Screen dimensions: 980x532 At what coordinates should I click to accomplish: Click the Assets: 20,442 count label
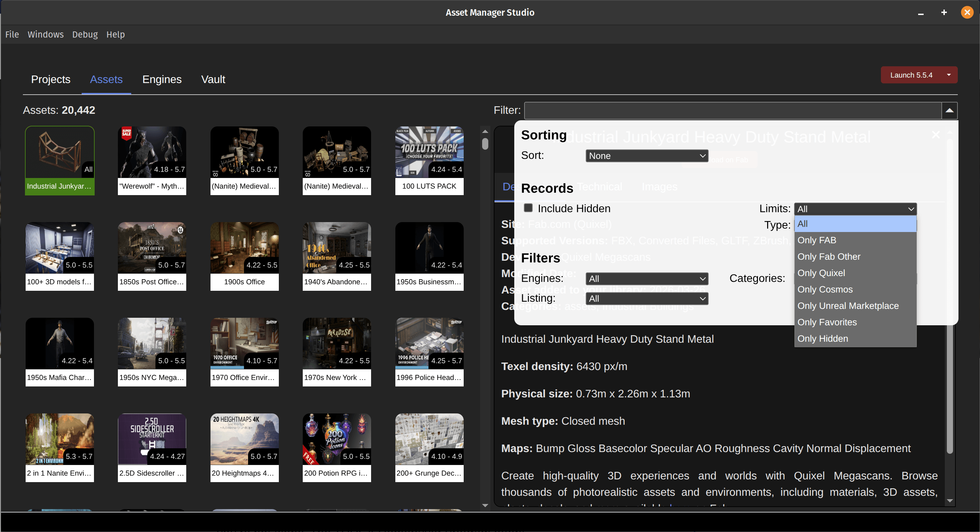coord(59,110)
